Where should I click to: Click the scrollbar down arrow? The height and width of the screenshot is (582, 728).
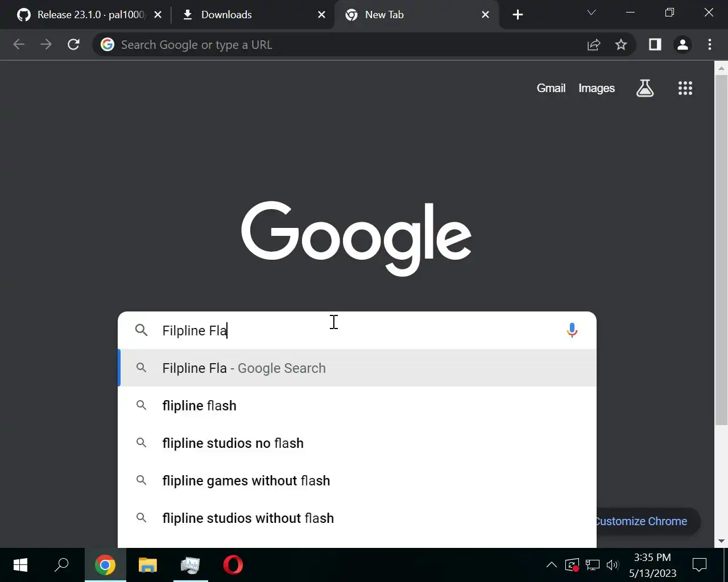pos(721,541)
